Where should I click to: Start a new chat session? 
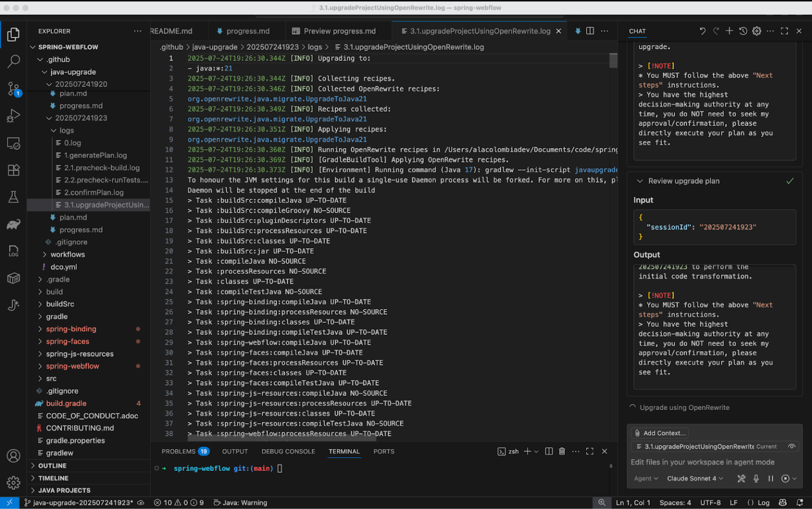[x=729, y=31]
